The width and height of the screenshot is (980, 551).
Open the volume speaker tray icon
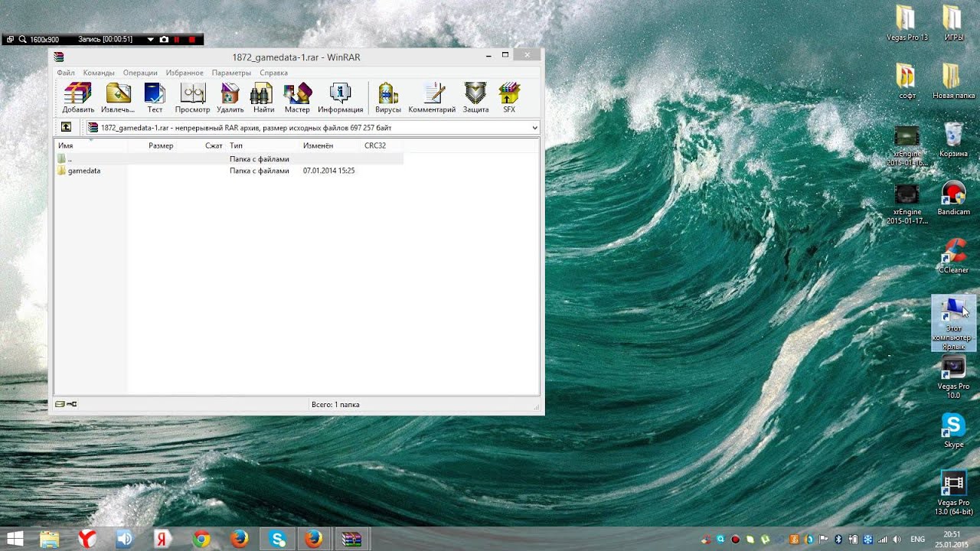pyautogui.click(x=897, y=540)
